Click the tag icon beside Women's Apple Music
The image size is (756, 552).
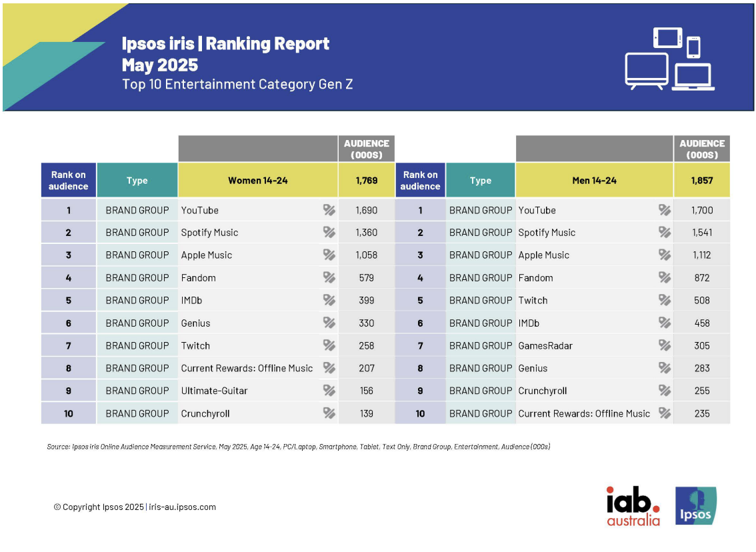329,255
